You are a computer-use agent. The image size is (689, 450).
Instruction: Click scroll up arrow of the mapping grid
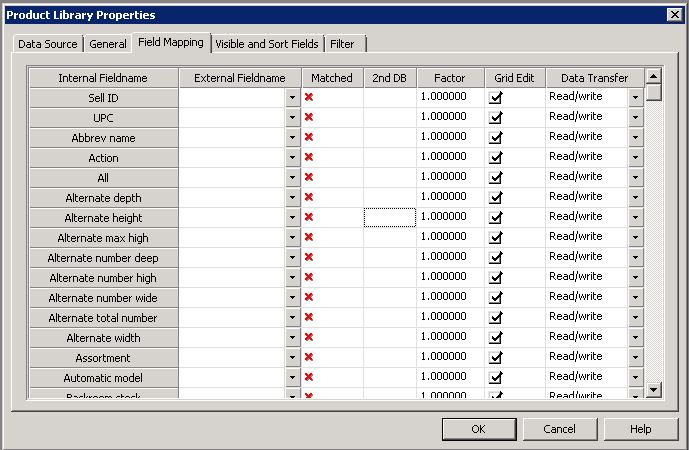(653, 76)
